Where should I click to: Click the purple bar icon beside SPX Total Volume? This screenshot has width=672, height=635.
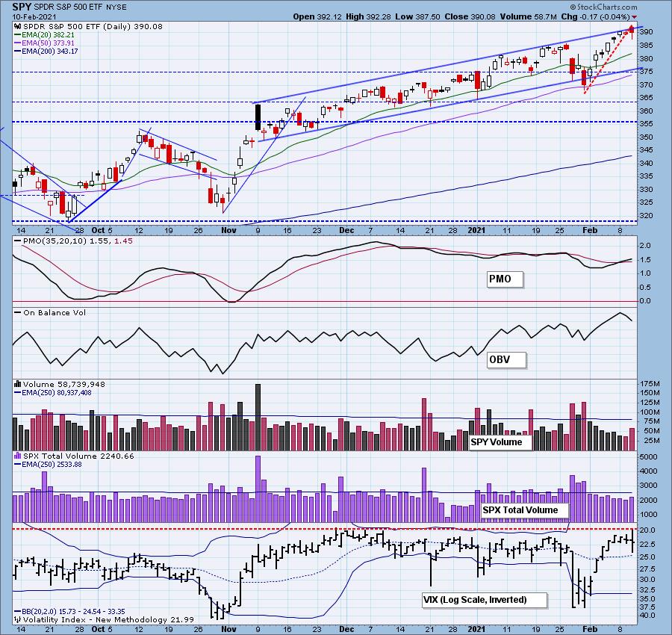[18, 456]
